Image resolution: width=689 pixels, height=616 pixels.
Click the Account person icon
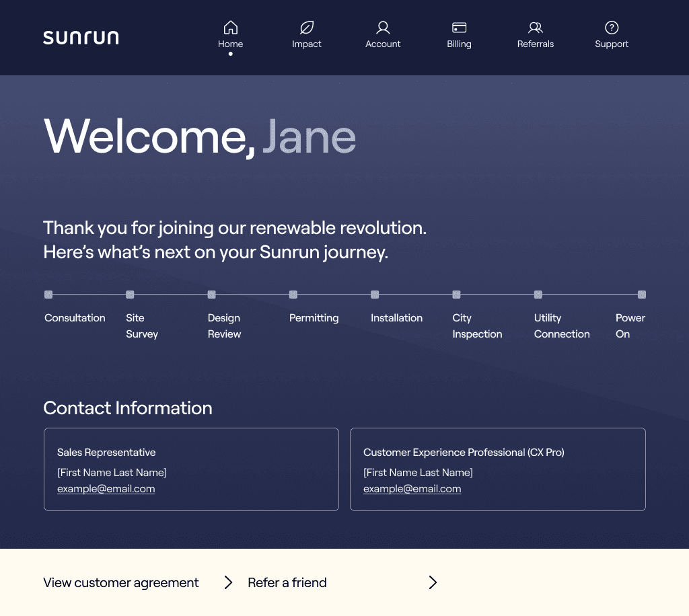click(x=383, y=27)
